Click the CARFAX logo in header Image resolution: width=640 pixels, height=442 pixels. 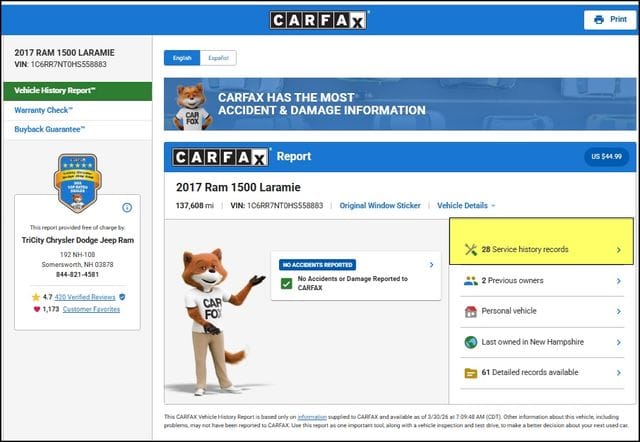coord(319,20)
